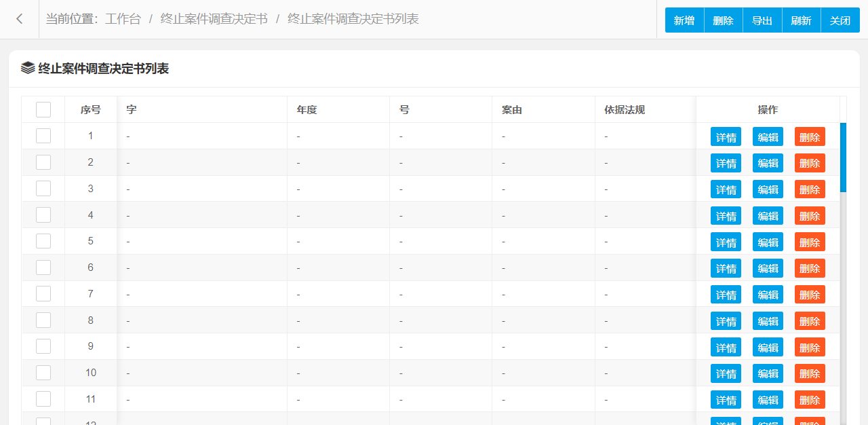This screenshot has height=425, width=868.
Task: Click the orange 删除 button in row 2
Action: (x=810, y=163)
